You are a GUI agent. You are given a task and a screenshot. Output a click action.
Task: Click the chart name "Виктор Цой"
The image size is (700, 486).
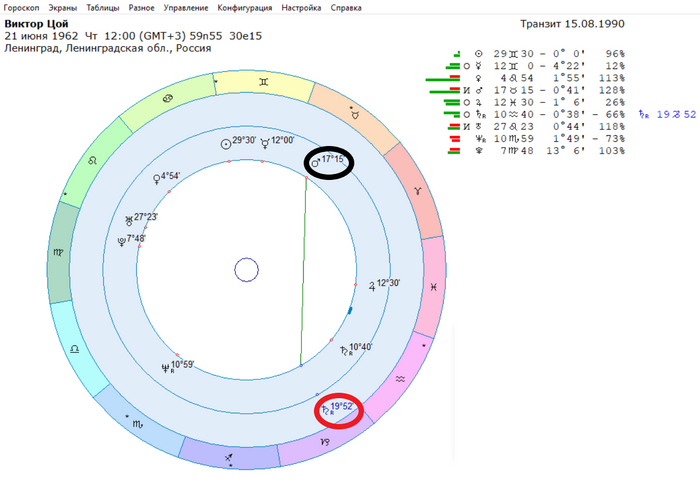tap(36, 24)
